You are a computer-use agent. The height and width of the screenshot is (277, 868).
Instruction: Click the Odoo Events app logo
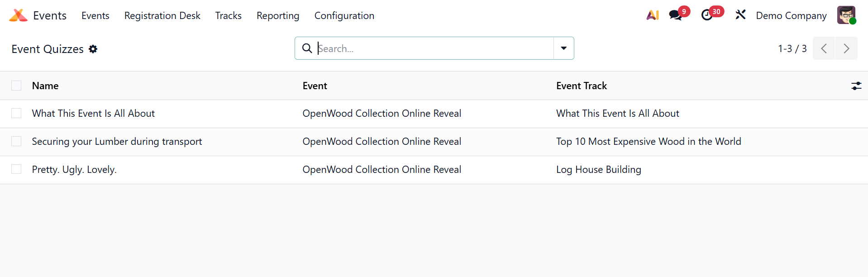click(x=18, y=15)
